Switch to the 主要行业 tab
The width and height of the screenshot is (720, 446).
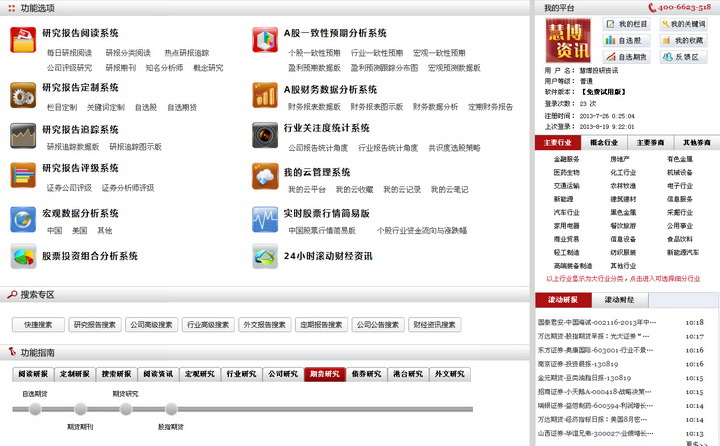click(x=557, y=143)
